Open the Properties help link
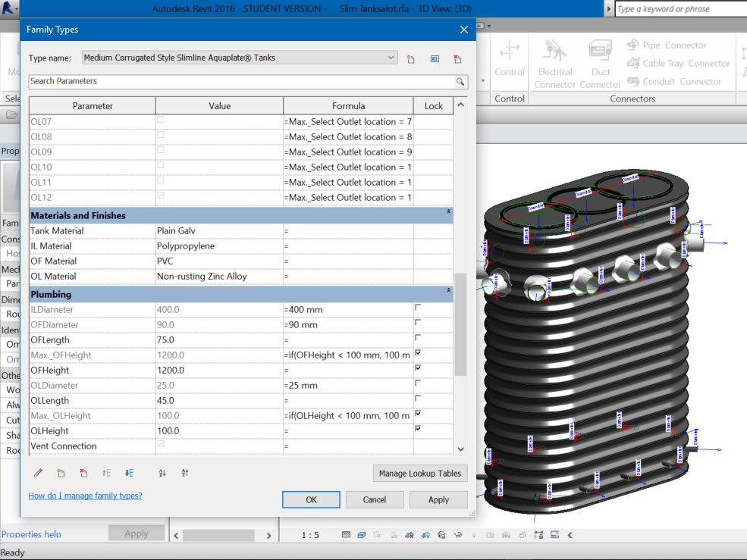 [31, 534]
